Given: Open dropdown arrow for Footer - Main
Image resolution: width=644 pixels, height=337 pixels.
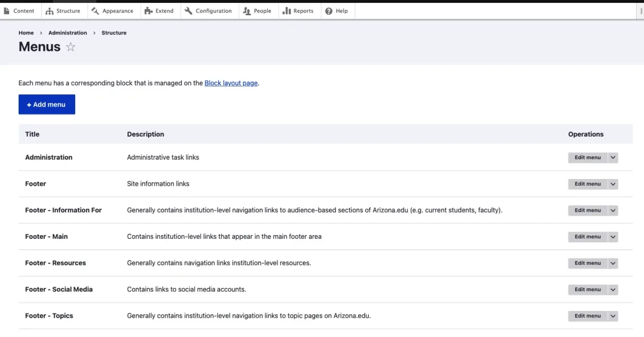Looking at the screenshot, I should (613, 237).
